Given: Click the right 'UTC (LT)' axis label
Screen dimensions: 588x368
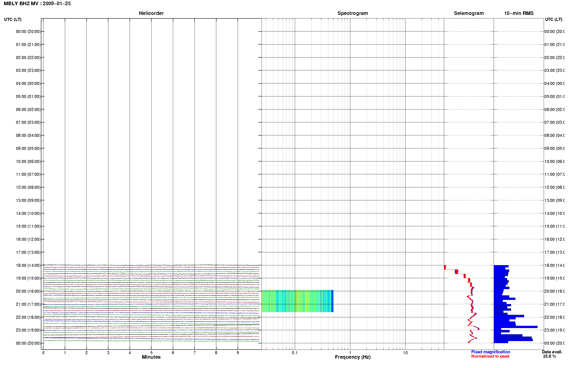Looking at the screenshot, I should tap(553, 19).
